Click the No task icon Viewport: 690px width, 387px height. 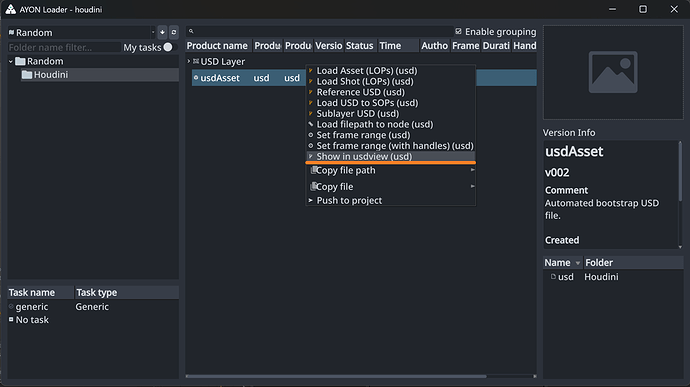[x=11, y=320]
